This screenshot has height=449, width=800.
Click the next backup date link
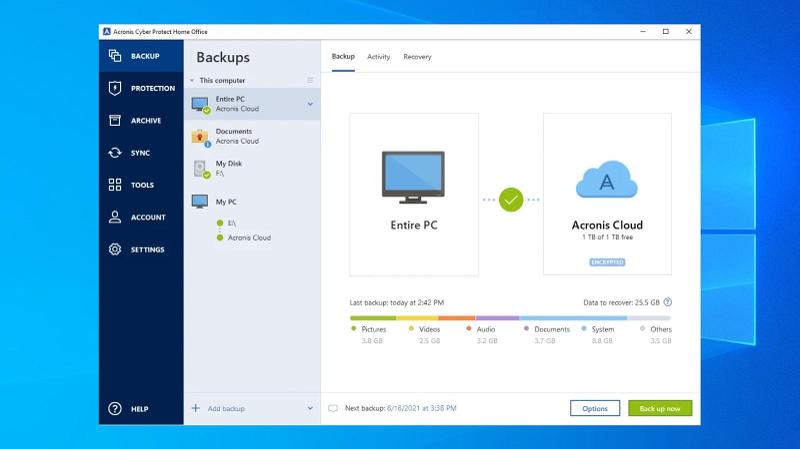coord(421,408)
